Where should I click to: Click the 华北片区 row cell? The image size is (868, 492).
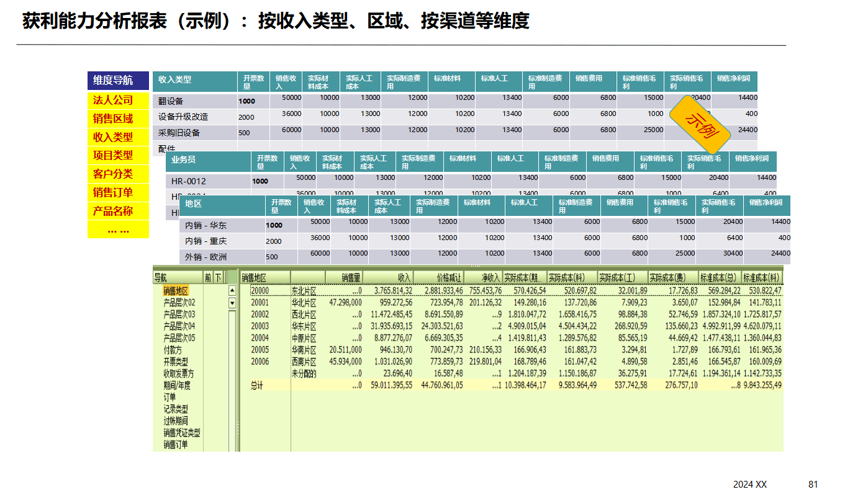pyautogui.click(x=304, y=303)
